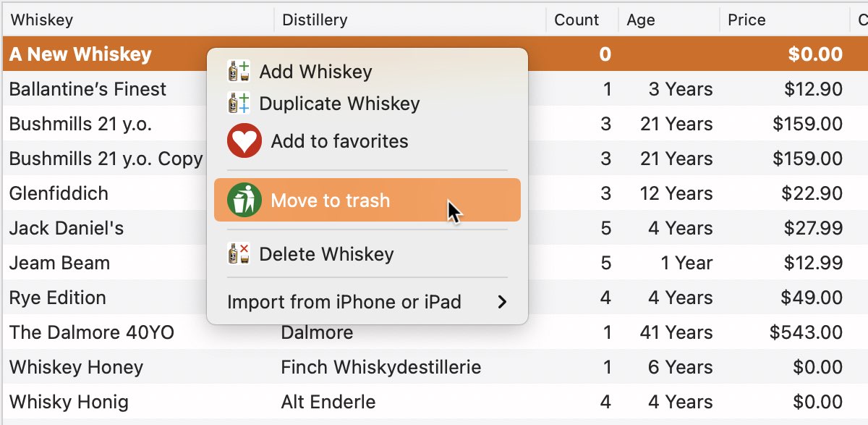Select the Ballantine's Finest row
Viewport: 868px width, 425px height.
pyautogui.click(x=434, y=89)
